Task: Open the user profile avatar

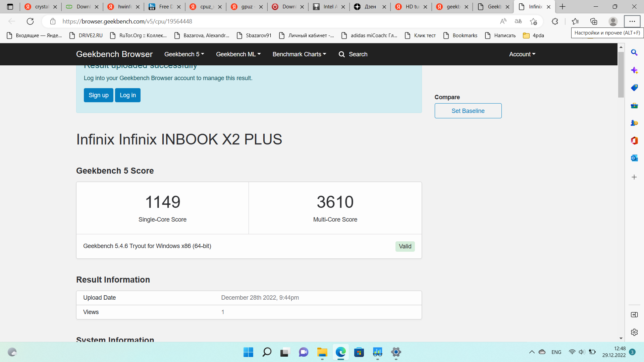Action: tap(613, 21)
